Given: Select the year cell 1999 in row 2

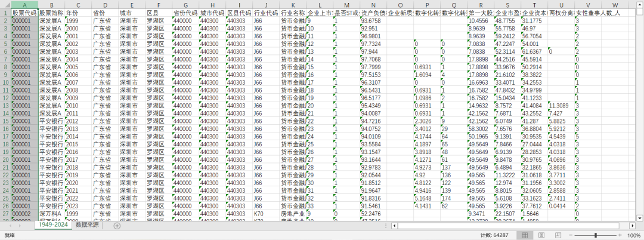Looking at the screenshot, I should tap(78, 21).
